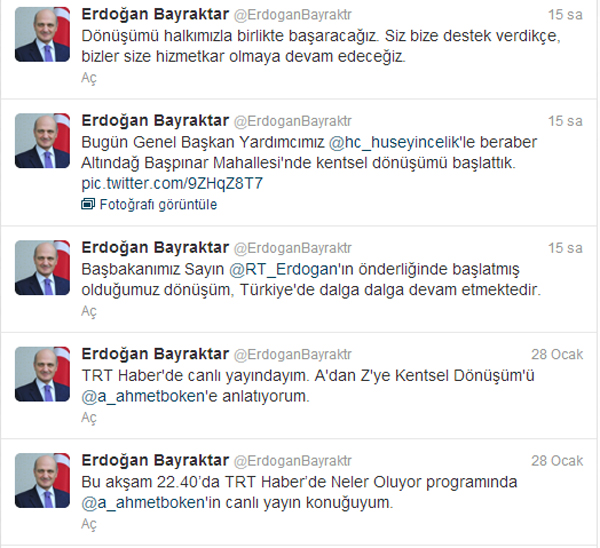The height and width of the screenshot is (548, 600).
Task: Click the 15 sa timestamp on the first tweet
Action: coord(565,15)
